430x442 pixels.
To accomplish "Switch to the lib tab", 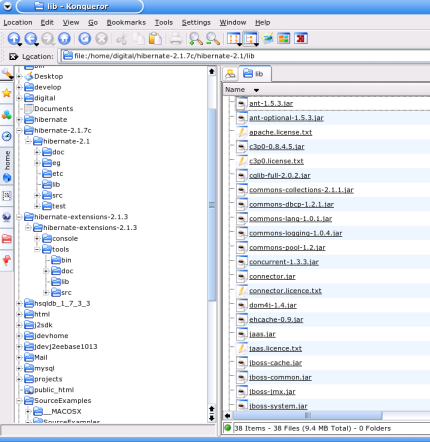I will pos(254,74).
